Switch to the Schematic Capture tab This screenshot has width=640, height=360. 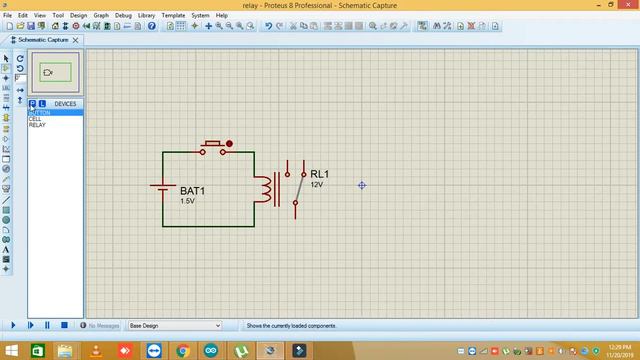click(x=43, y=40)
